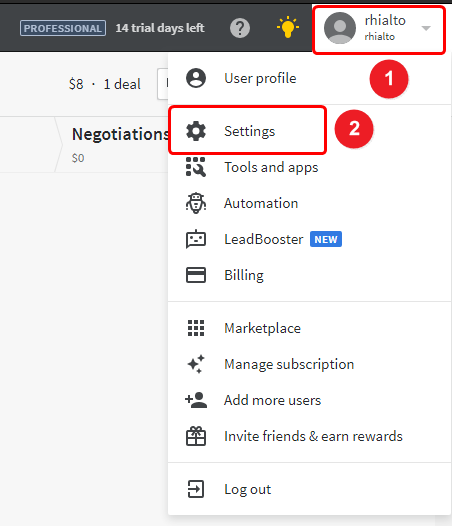Click the NEW badge beside LeadBooster

(326, 239)
